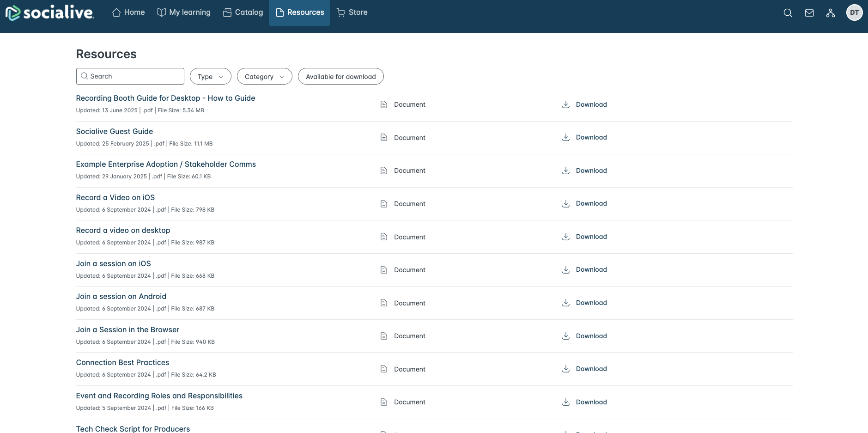Click download icon for Join a session on iOS
The image size is (868, 433).
point(566,269)
